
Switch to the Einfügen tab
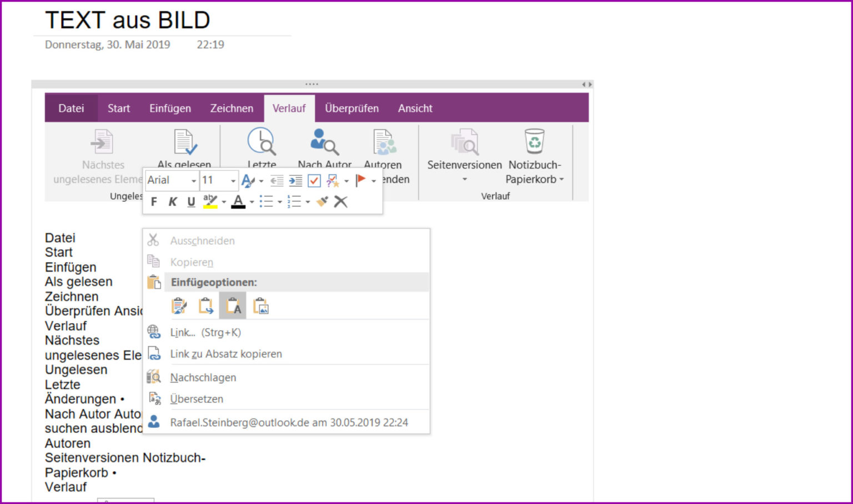[x=170, y=108]
